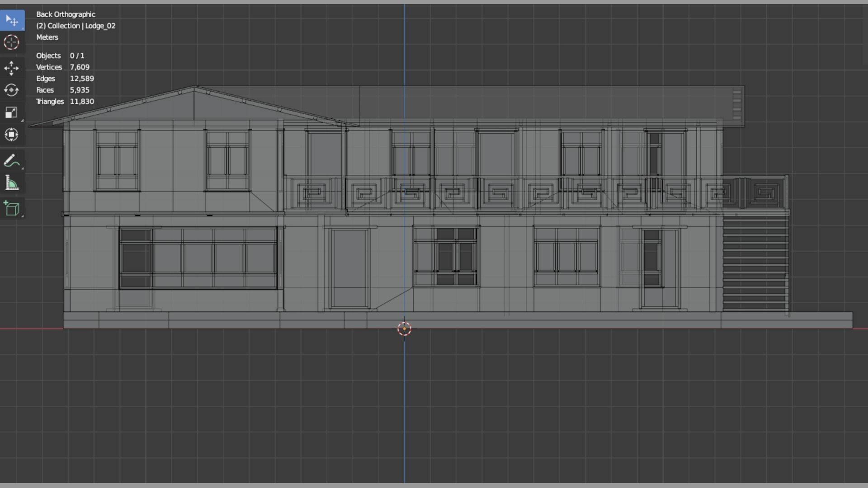Image resolution: width=868 pixels, height=488 pixels.
Task: Pick the Add Cube tool
Action: coord(12,209)
